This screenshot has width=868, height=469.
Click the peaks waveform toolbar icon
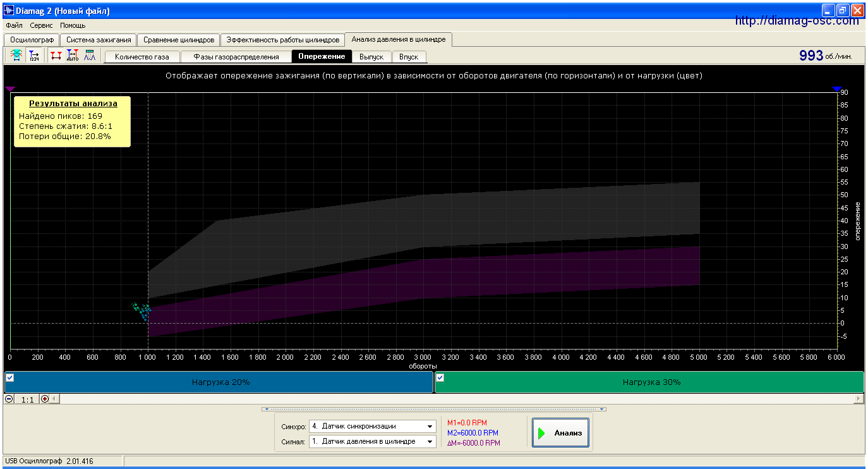(x=89, y=56)
